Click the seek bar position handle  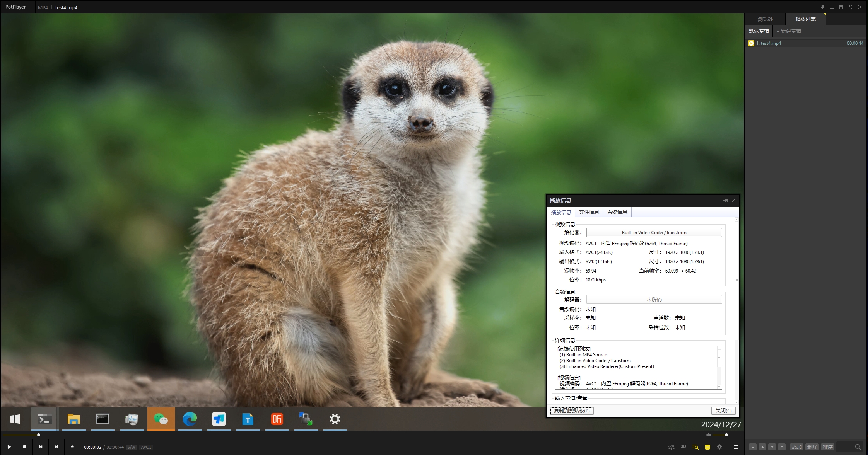[39, 435]
